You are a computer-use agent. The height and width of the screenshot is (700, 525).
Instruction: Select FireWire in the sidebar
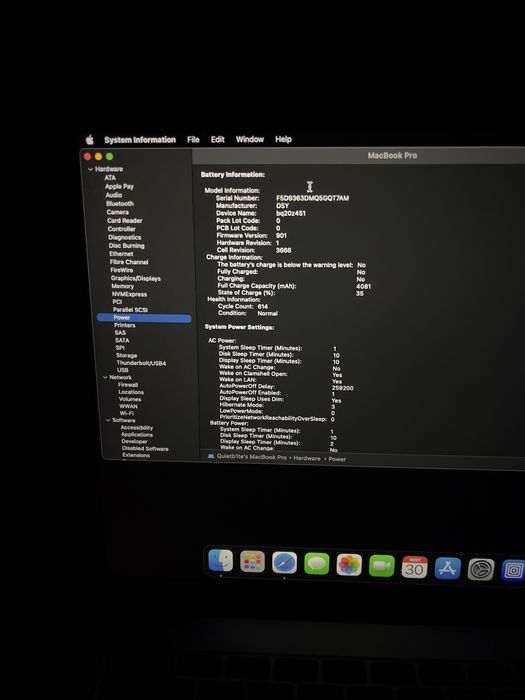121,270
